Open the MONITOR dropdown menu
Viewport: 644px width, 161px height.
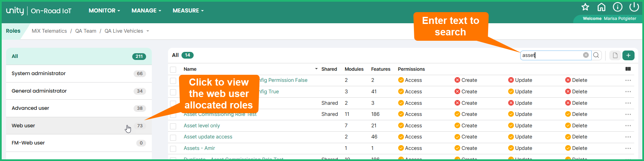point(104,10)
